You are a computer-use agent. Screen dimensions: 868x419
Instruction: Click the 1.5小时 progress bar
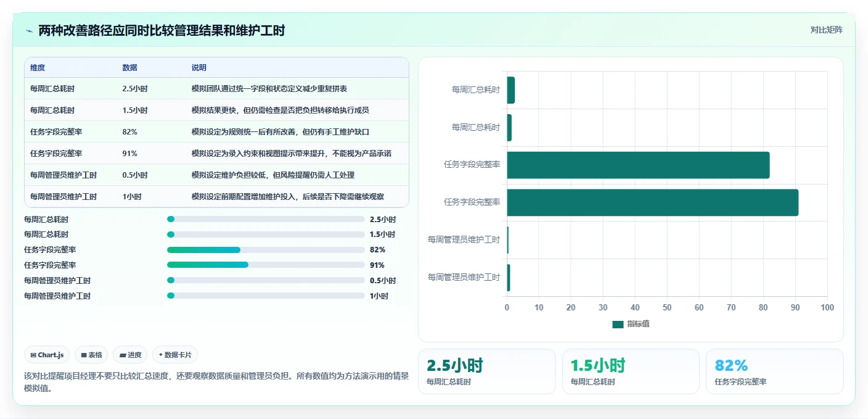pos(266,234)
